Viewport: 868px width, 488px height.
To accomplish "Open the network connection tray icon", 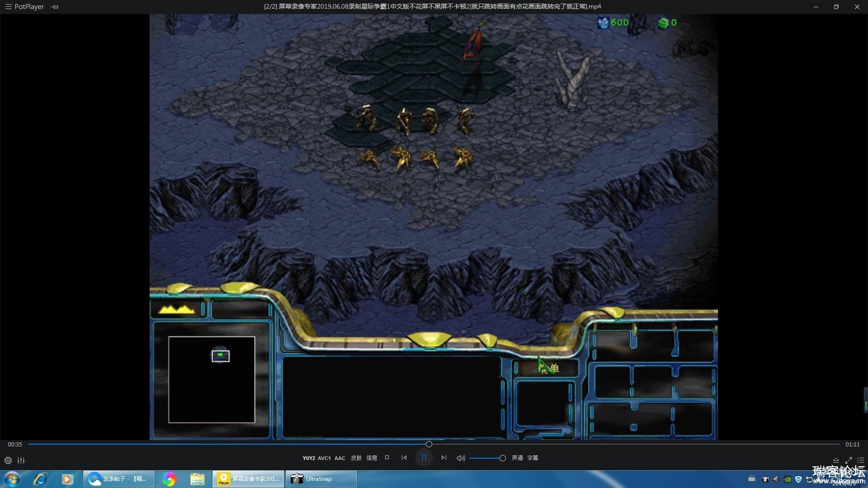I will [809, 479].
